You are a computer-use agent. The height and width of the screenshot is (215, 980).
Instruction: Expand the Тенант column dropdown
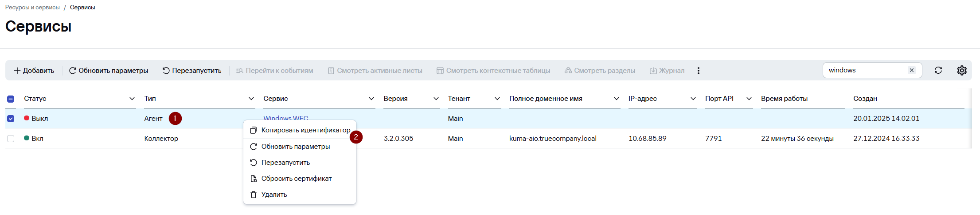[497, 99]
